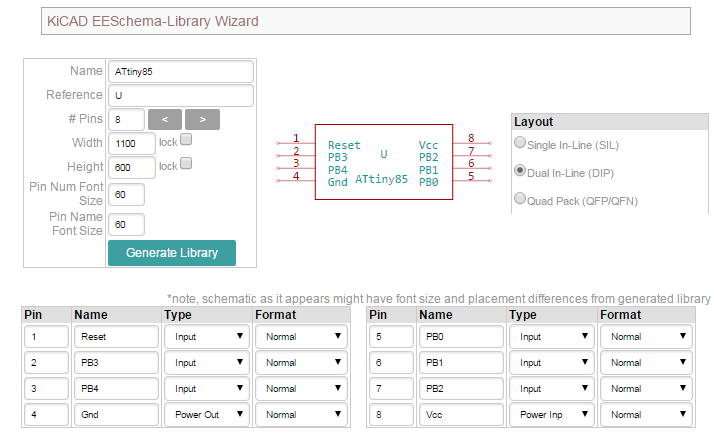Click the ATtiny85 label in schematic preview

pos(382,179)
